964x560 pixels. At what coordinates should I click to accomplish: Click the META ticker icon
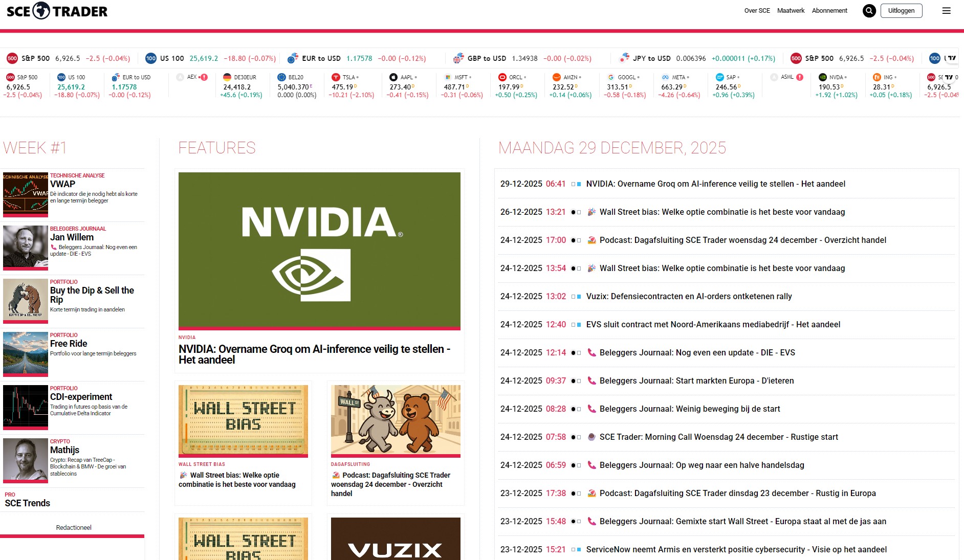click(665, 77)
